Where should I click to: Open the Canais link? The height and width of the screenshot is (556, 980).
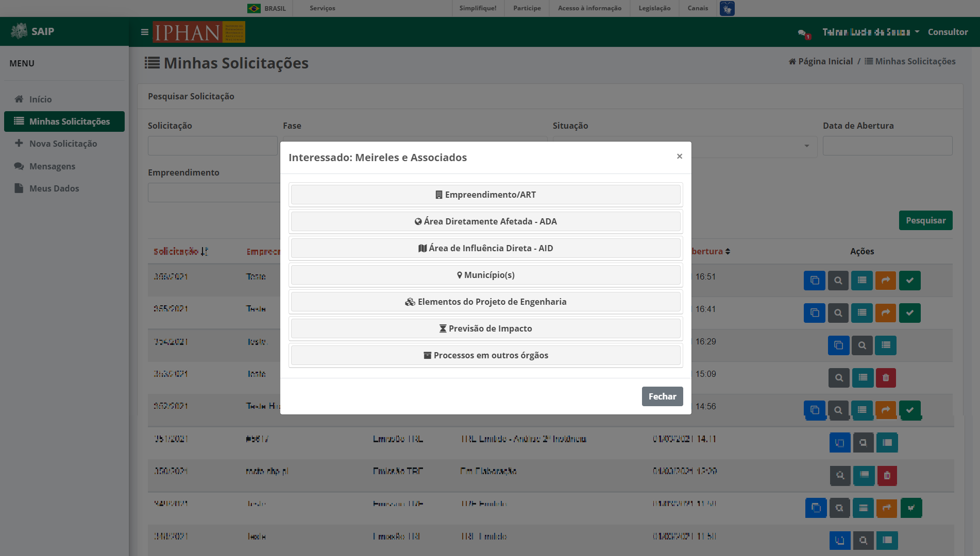click(698, 8)
